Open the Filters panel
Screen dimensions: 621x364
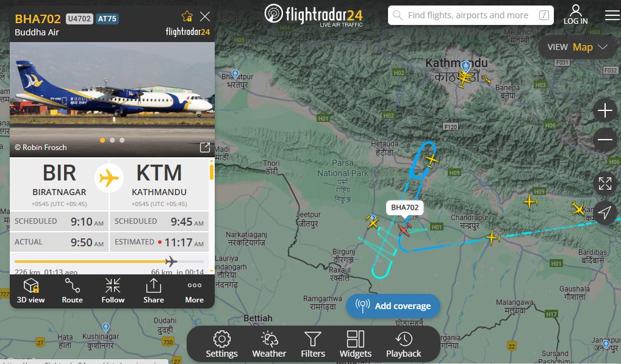[313, 344]
